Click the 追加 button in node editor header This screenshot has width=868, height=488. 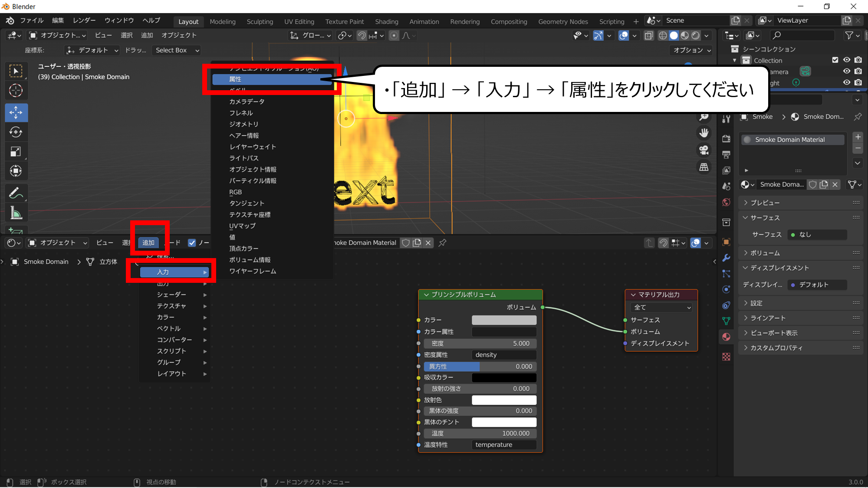coord(148,243)
